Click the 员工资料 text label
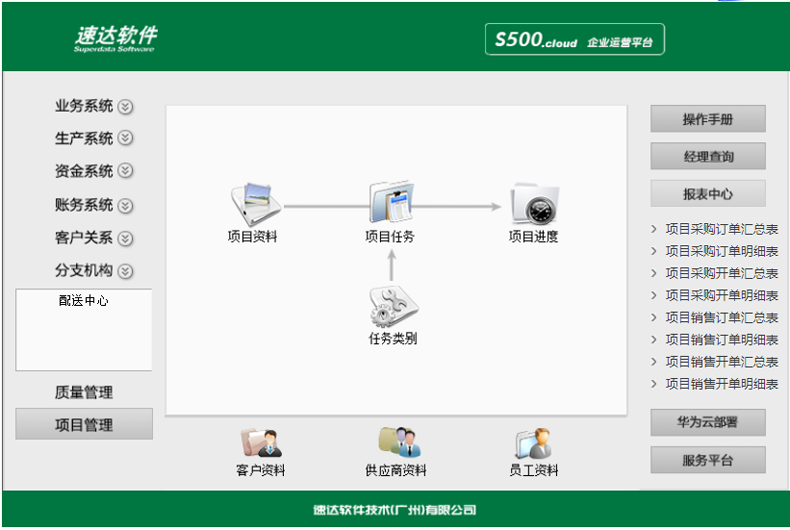Image resolution: width=790 pixels, height=530 pixels. (534, 470)
